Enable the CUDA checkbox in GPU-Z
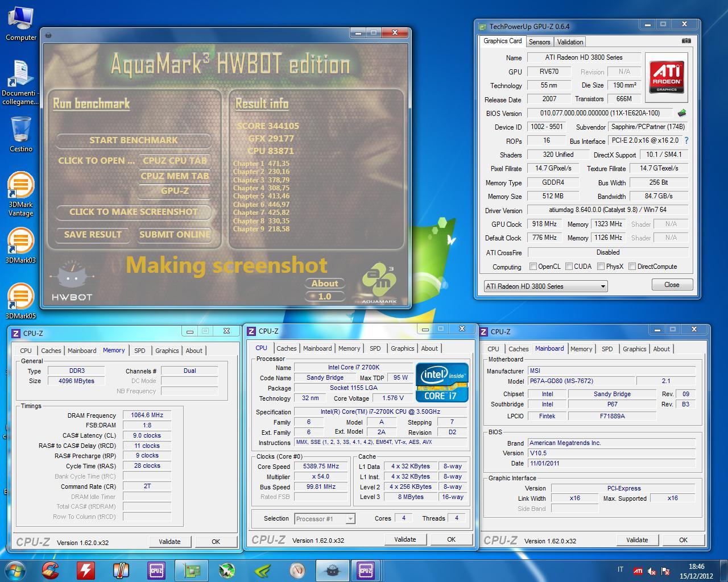Screen dimensions: 728x582 [x=569, y=266]
